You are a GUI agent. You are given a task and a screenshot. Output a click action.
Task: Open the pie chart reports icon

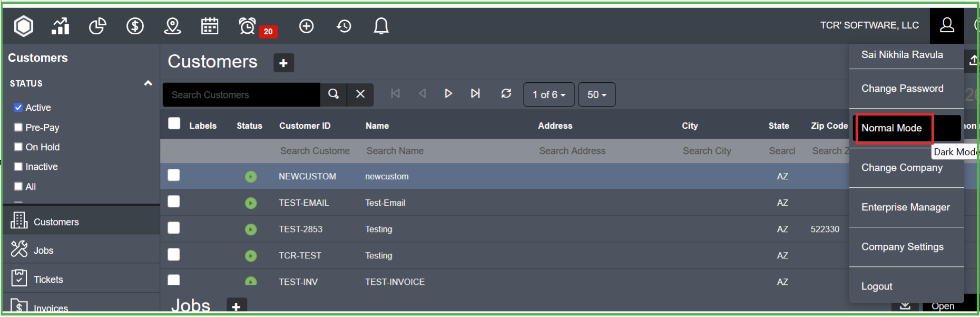click(97, 26)
